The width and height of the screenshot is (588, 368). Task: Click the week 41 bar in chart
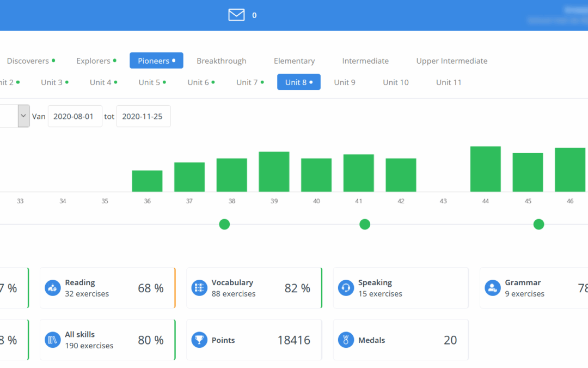(358, 173)
